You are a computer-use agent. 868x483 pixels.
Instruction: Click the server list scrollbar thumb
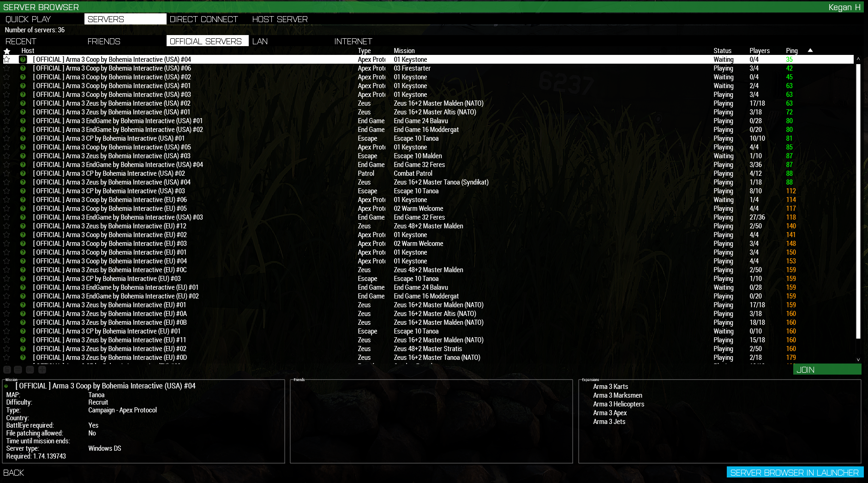pyautogui.click(x=858, y=201)
